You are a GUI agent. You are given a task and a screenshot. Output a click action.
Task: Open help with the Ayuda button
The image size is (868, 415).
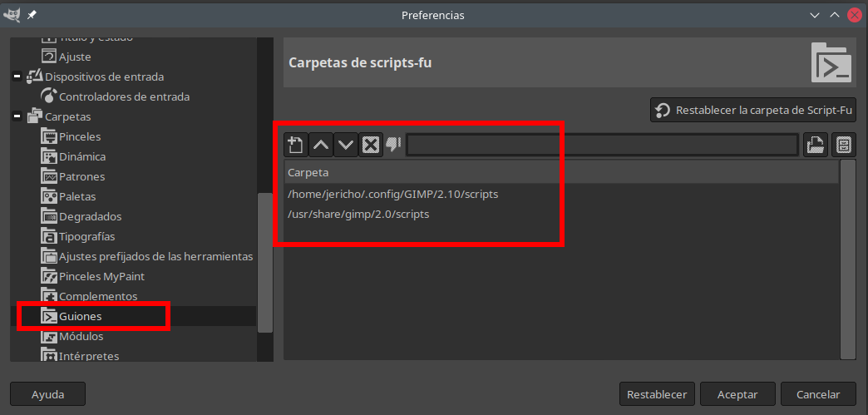tap(47, 394)
